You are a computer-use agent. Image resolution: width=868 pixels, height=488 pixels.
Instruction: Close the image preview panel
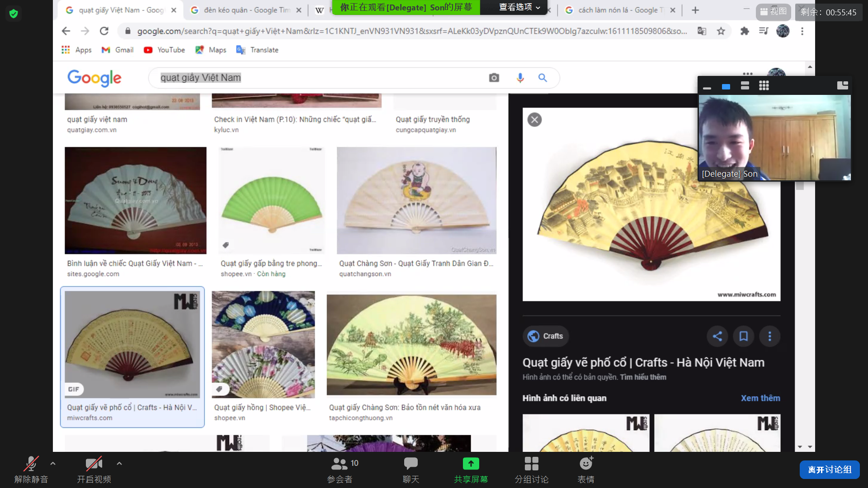coord(534,120)
